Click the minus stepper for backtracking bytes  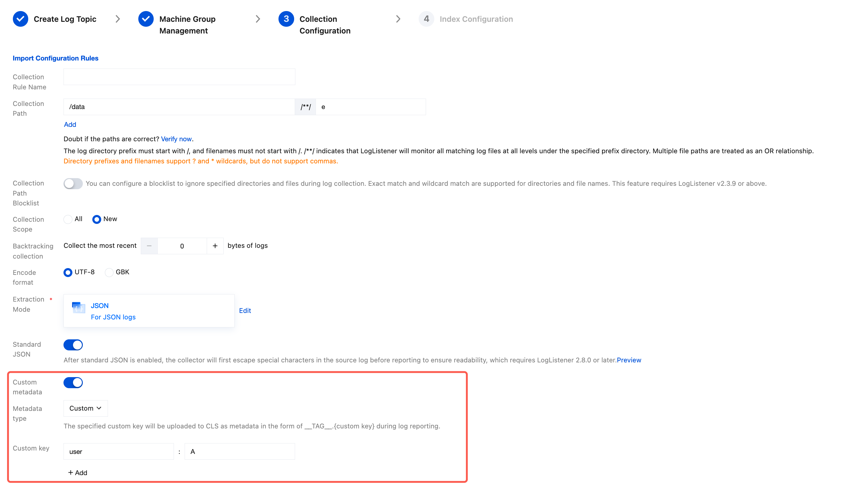click(x=149, y=246)
